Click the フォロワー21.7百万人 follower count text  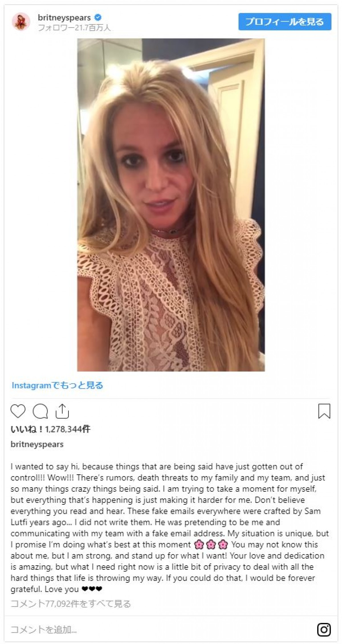click(x=74, y=28)
